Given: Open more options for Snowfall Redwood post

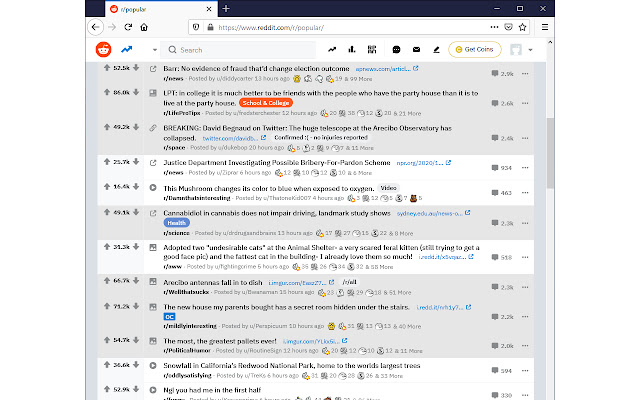Looking at the screenshot, I should 525,371.
